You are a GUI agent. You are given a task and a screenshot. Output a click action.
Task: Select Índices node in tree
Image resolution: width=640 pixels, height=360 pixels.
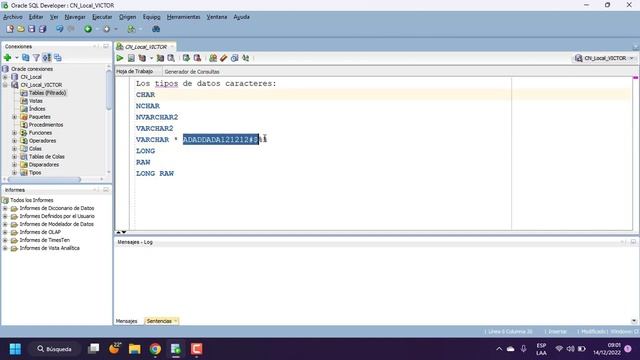37,109
